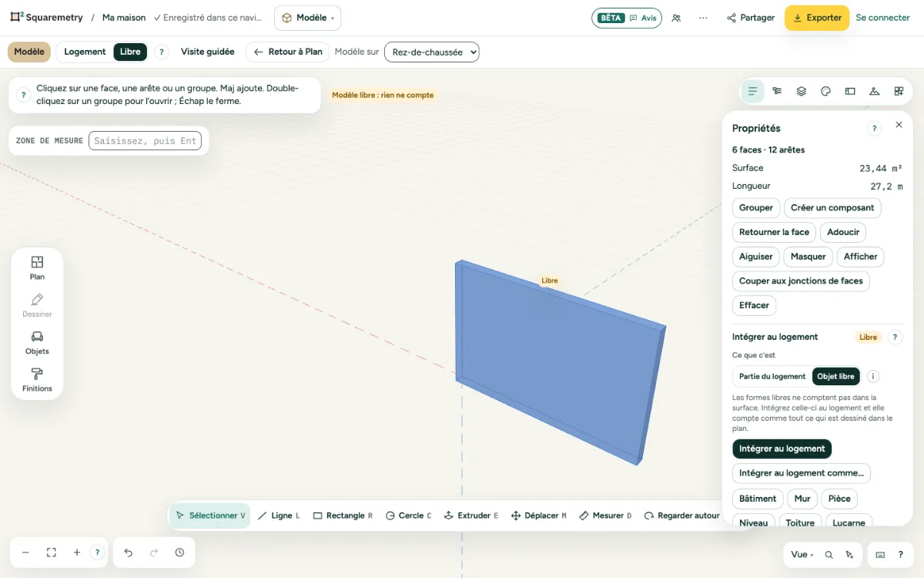Undo the last action
Viewport: 924px width, 578px height.
coord(129,553)
